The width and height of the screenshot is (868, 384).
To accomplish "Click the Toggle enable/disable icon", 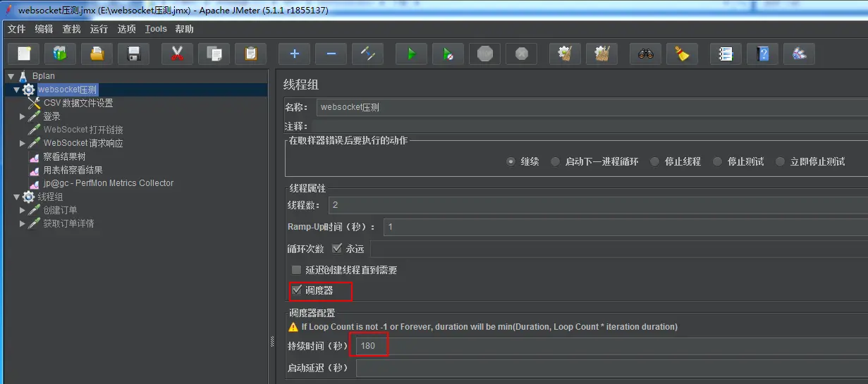I will (367, 54).
